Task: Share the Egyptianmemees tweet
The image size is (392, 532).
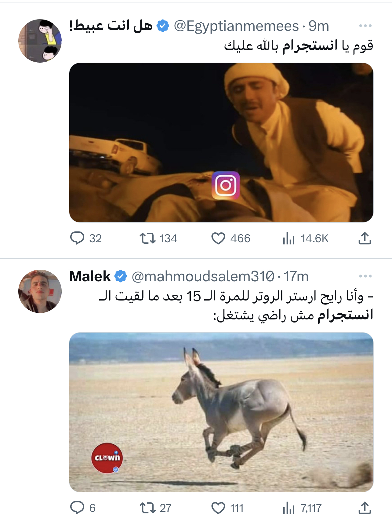Action: [365, 238]
